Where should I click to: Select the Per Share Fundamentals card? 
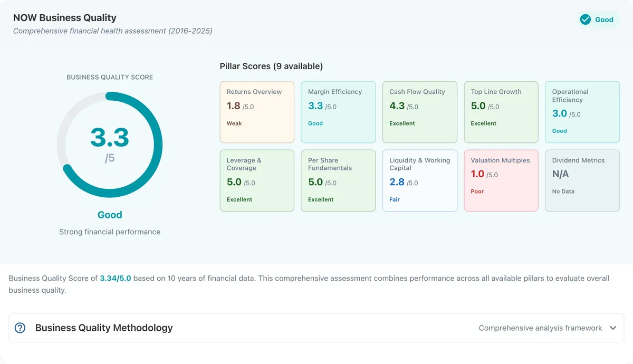pos(338,180)
